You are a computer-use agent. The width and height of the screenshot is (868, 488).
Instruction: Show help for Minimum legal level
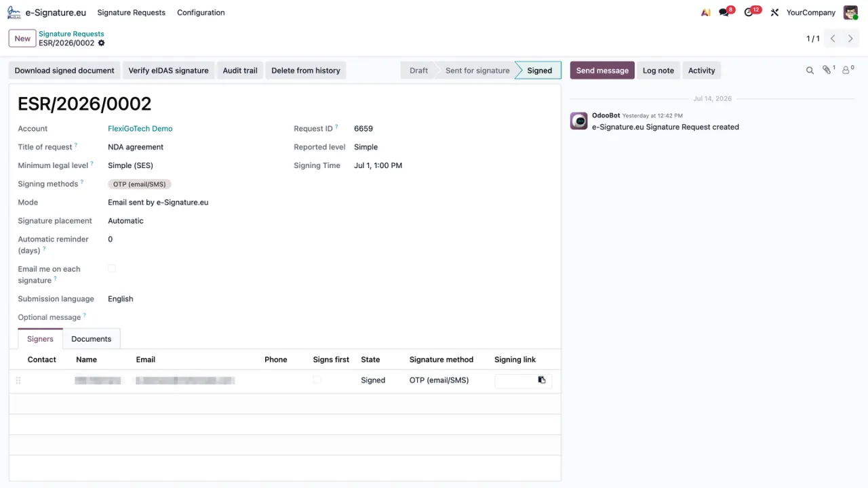(x=92, y=163)
